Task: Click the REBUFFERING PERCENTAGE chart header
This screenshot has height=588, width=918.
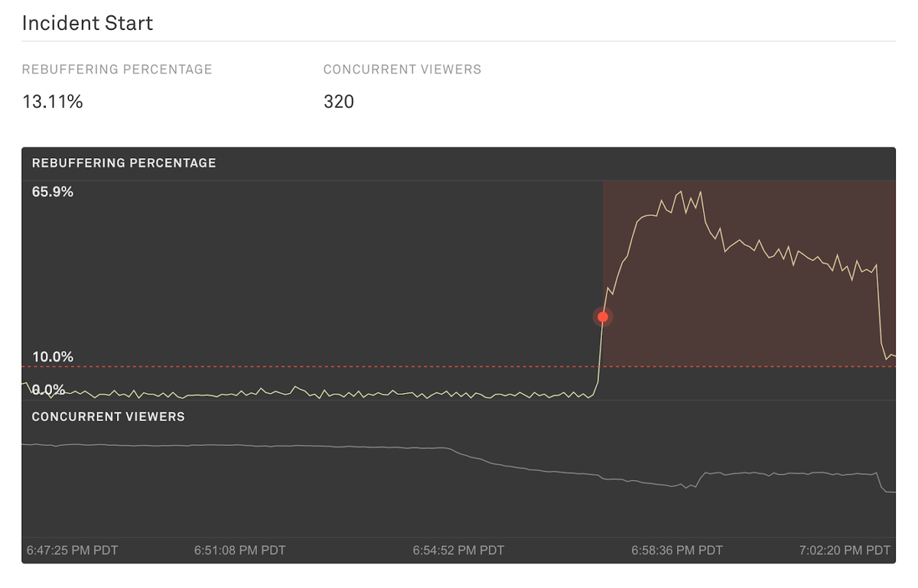Action: click(123, 163)
